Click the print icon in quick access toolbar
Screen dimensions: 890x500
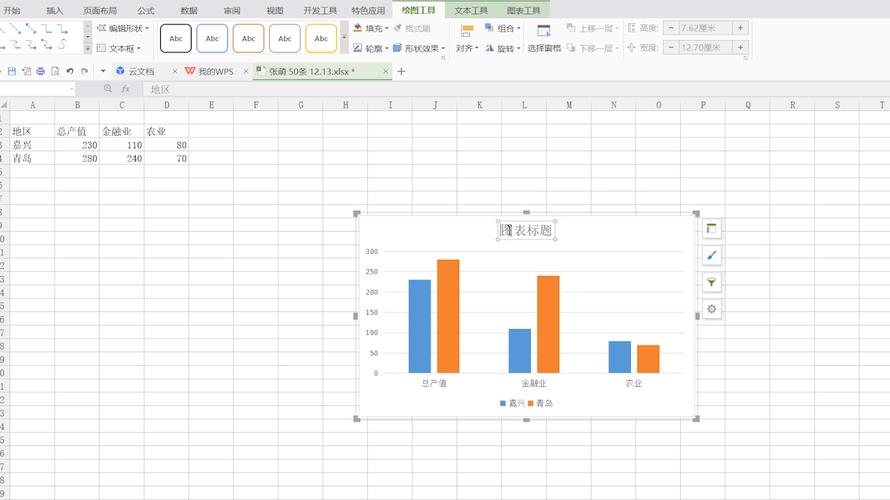(x=41, y=71)
